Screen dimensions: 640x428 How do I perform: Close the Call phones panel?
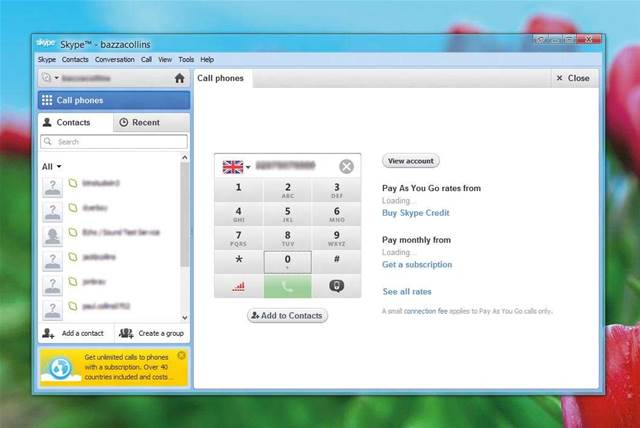[x=573, y=78]
